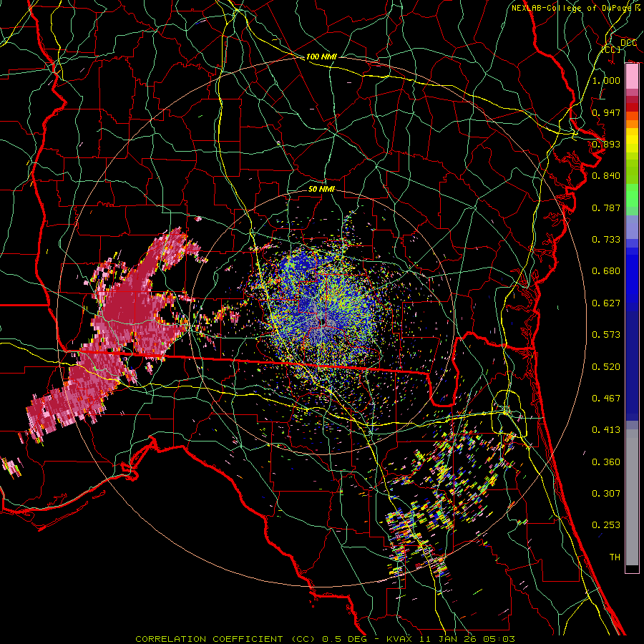
Task: Click the 0.840 legend value
Action: [x=606, y=176]
